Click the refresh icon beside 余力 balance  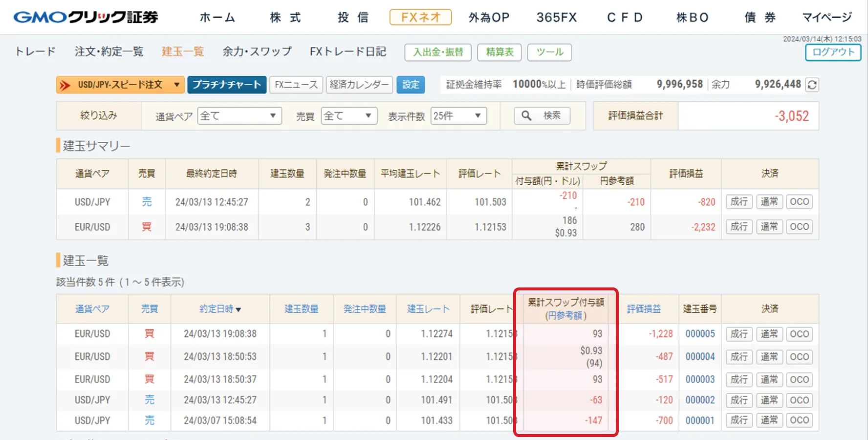point(812,85)
